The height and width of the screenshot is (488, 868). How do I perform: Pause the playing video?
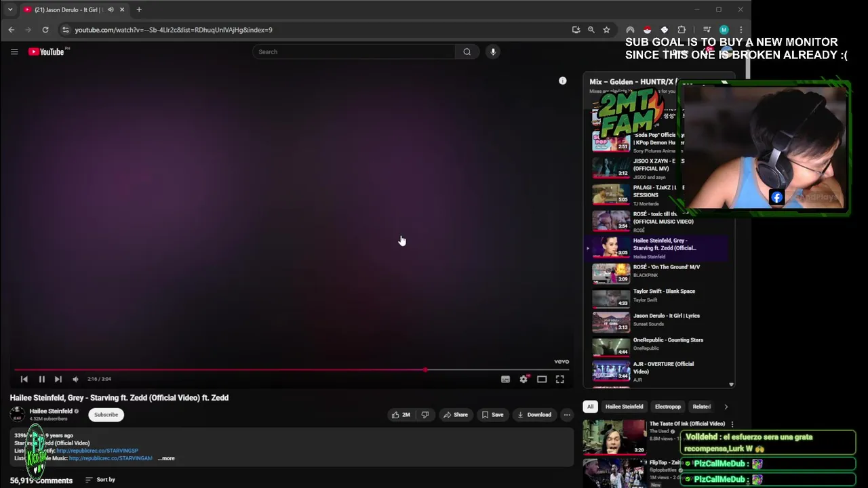point(41,379)
